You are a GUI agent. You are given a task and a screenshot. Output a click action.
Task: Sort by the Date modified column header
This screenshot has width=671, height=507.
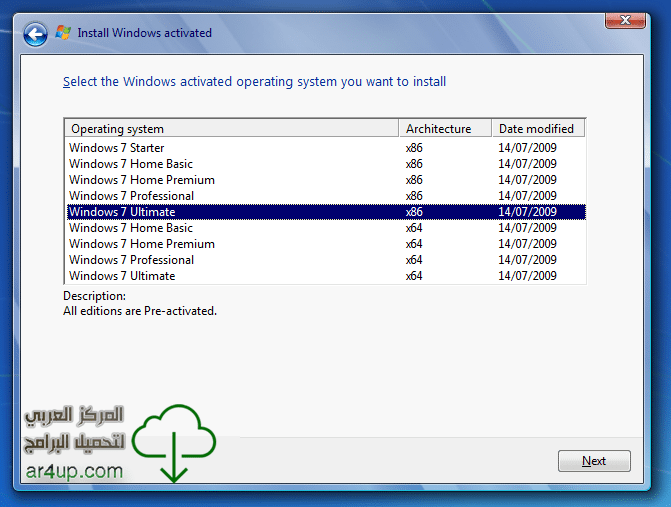pos(539,128)
